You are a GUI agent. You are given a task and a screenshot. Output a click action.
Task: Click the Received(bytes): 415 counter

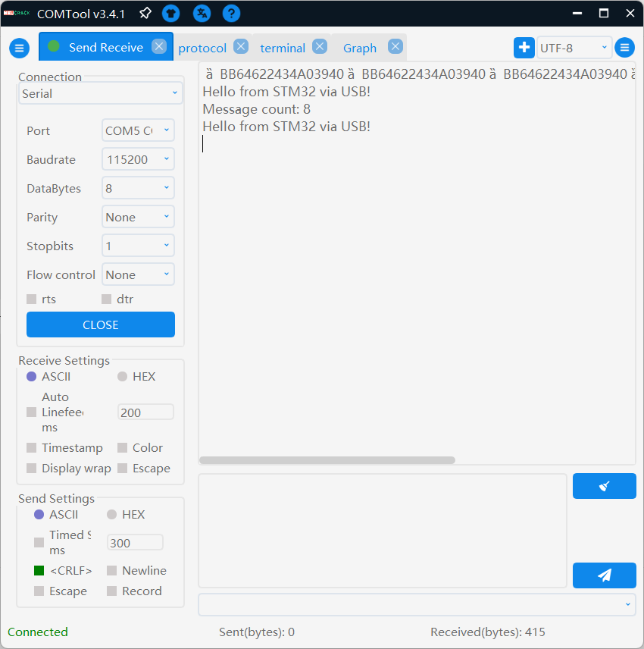[488, 632]
